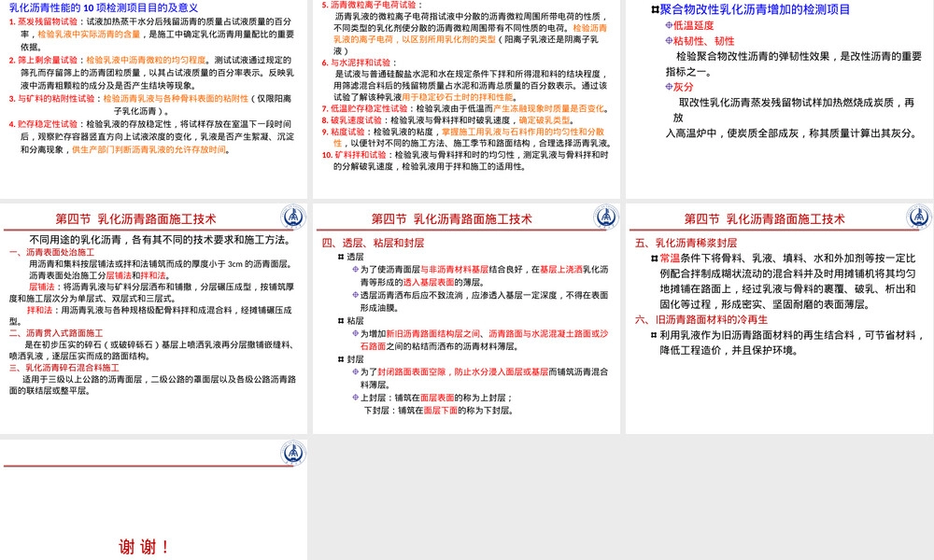The image size is (934, 560).
Task: Click the heading 四、透层、粘层和封层
Action: [x=373, y=243]
